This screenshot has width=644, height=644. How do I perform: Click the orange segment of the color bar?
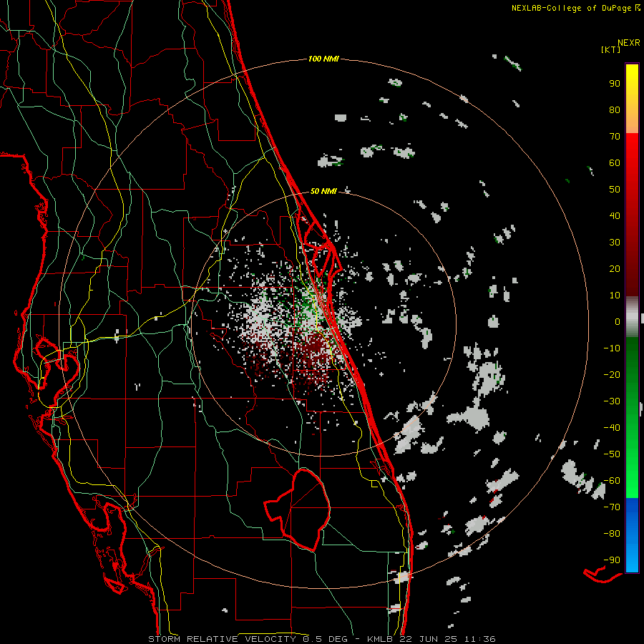click(632, 121)
